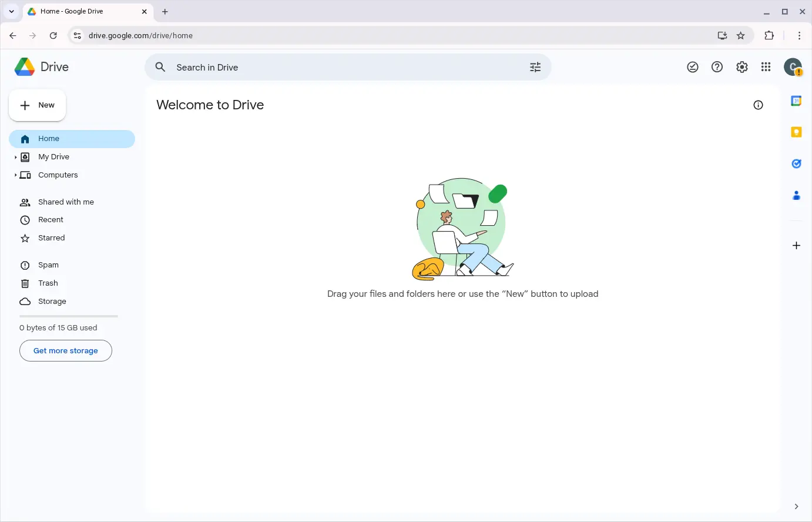Open Google Contacts side panel

pos(796,196)
